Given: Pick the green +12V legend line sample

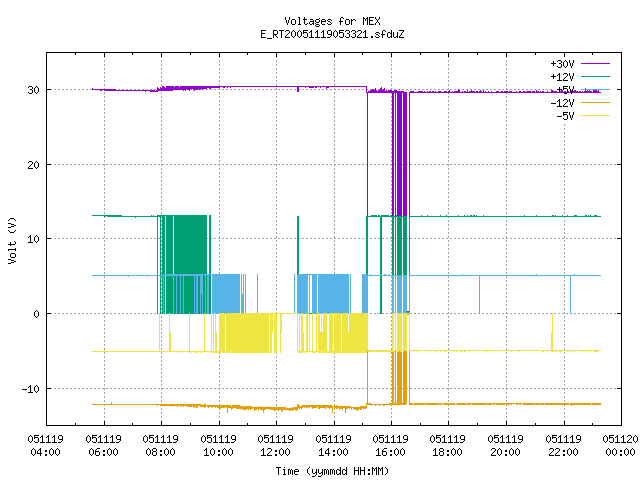Looking at the screenshot, I should [595, 76].
